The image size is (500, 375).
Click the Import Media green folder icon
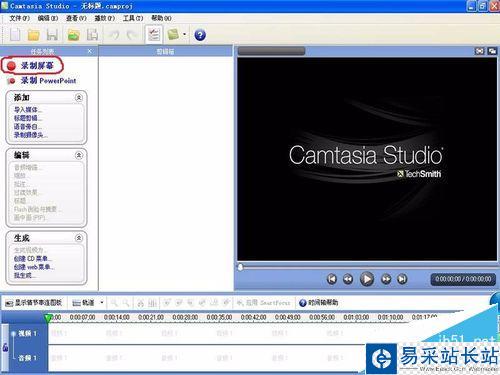74,35
